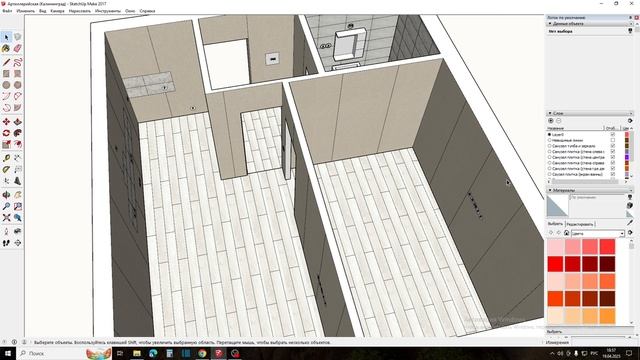Activate the Walk footprints tool
Image resolution: width=640 pixels, height=360 pixels.
pos(6,243)
